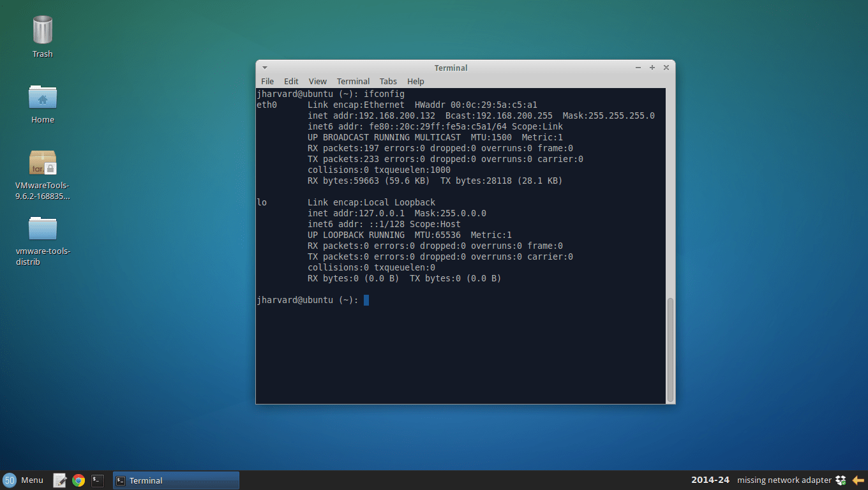Click the terminal command prompt cursor
The width and height of the screenshot is (868, 490).
coord(366,300)
